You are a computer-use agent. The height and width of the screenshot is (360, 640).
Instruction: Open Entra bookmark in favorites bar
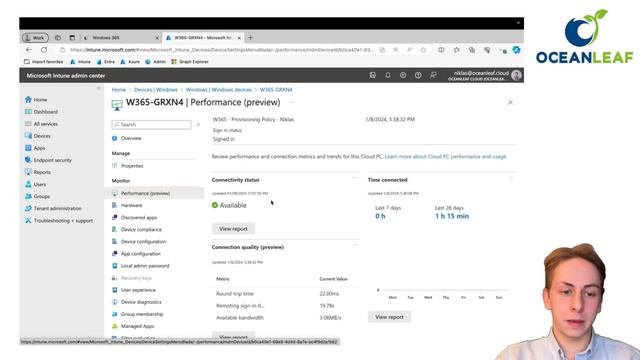[x=106, y=62]
